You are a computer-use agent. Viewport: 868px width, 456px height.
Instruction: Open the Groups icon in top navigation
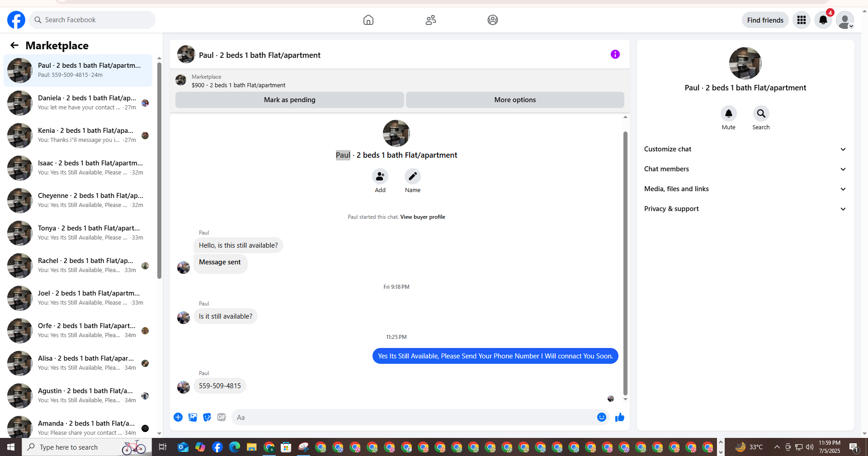pyautogui.click(x=493, y=20)
